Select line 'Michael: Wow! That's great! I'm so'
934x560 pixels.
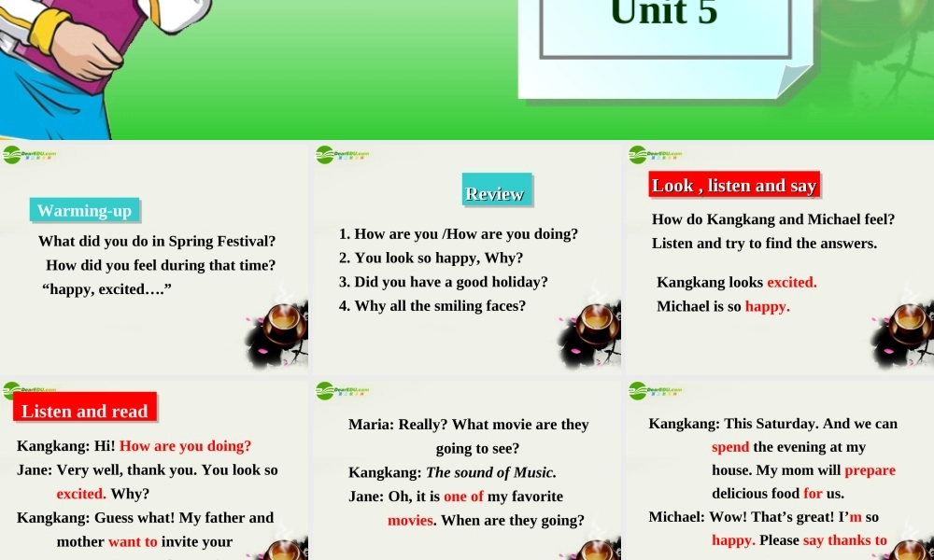(x=764, y=516)
